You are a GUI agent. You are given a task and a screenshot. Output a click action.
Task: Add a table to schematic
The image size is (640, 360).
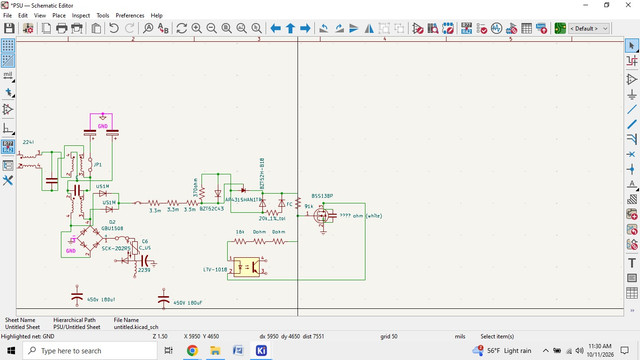(x=632, y=293)
